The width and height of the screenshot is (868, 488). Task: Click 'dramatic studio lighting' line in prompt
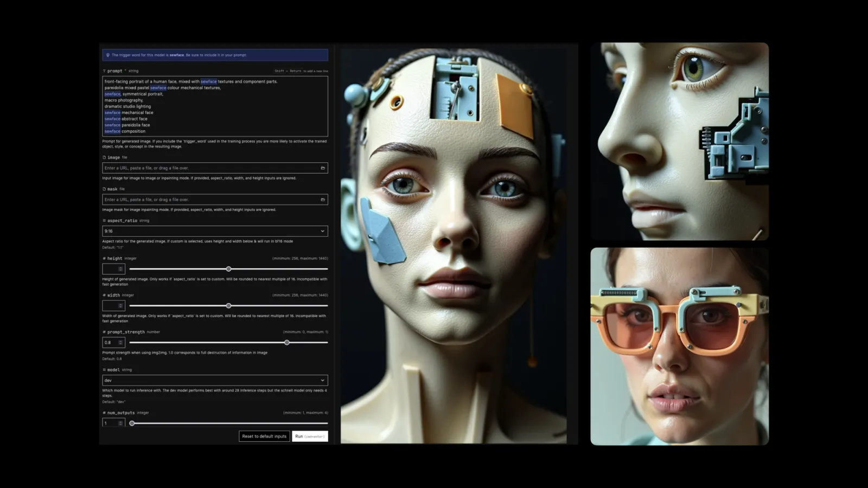(127, 106)
